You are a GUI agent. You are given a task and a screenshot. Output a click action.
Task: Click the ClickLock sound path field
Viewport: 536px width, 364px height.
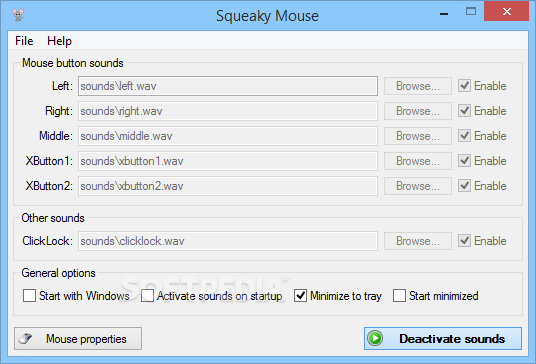pyautogui.click(x=228, y=241)
